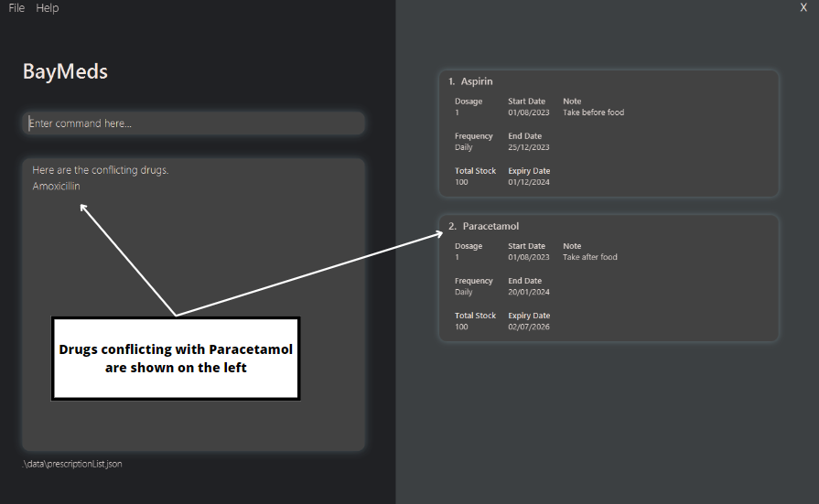Select the Paracetamol prescription card title
Screen dimensions: 819x504
click(483, 226)
